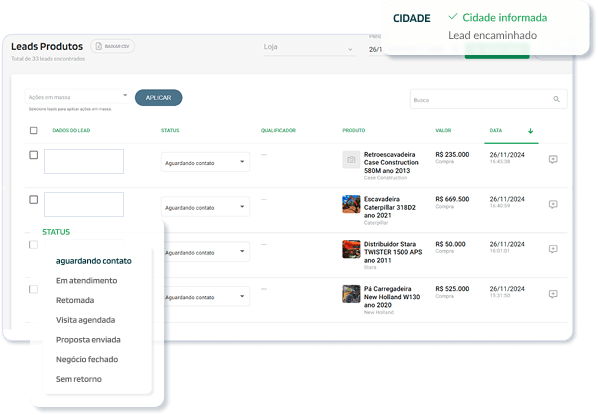Click the VALOR column header
The image size is (598, 415).
[443, 130]
